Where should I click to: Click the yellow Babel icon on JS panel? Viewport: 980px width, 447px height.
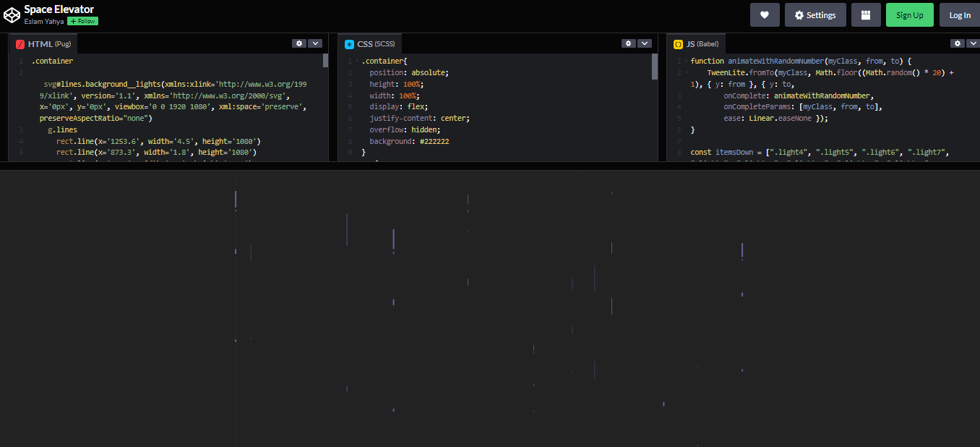(678, 43)
